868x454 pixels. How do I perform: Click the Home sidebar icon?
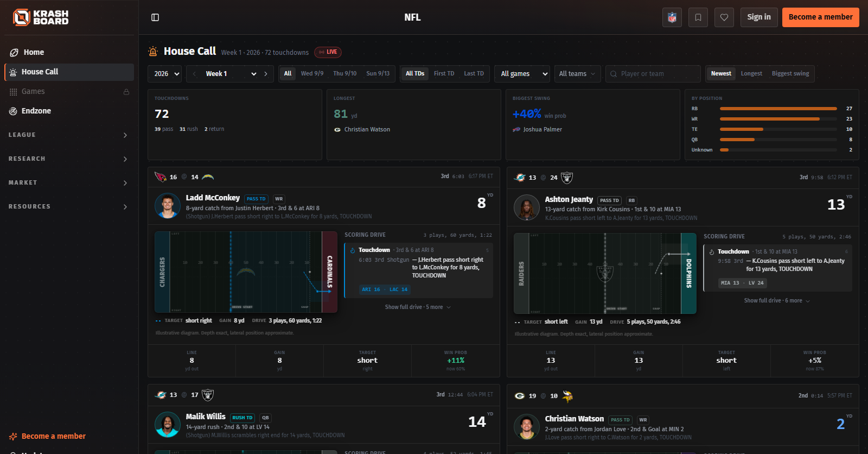14,53
